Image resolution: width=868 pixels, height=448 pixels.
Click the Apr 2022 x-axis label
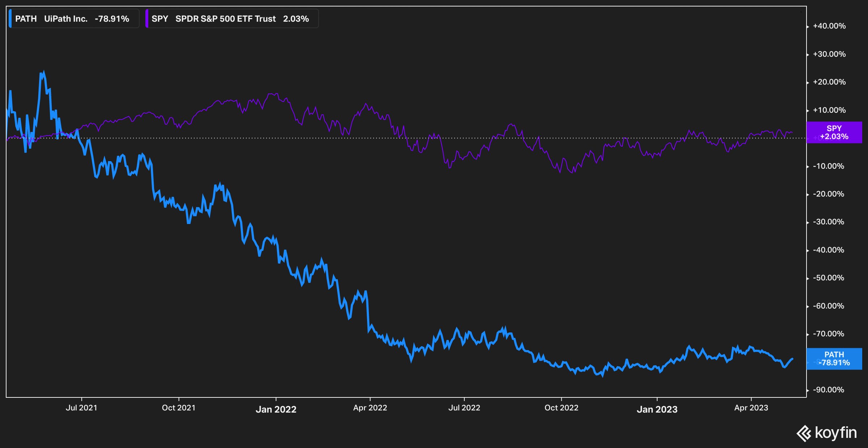(x=370, y=408)
